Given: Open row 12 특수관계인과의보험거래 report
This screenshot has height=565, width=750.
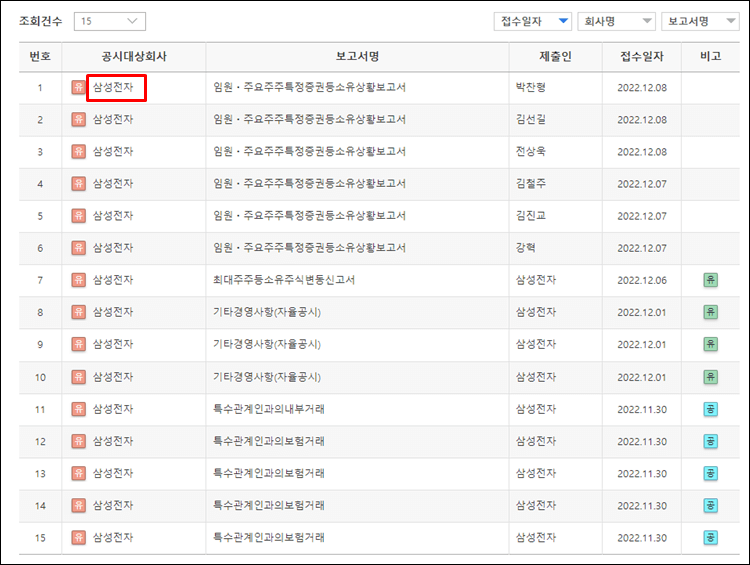Looking at the screenshot, I should pos(269,441).
